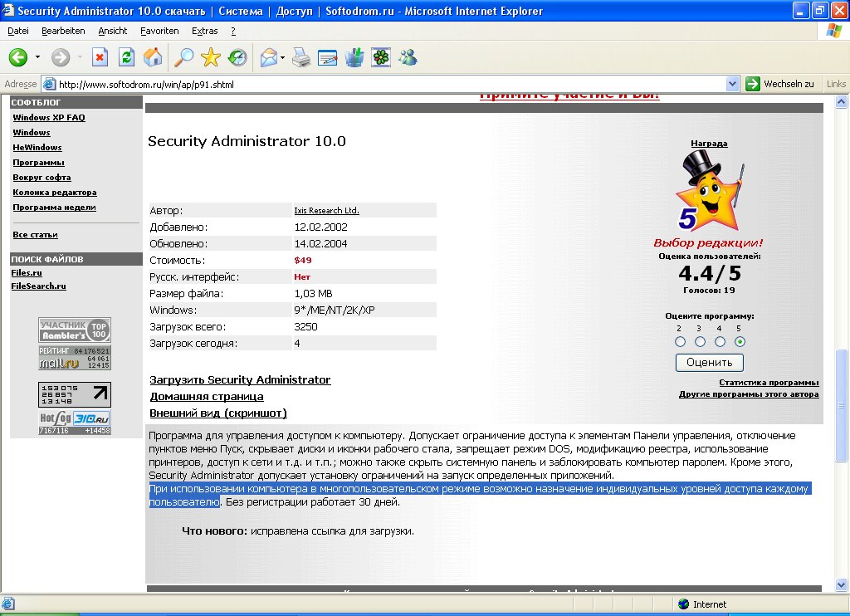Open the Back button history dropdown arrow
The image size is (850, 616).
tap(37, 57)
